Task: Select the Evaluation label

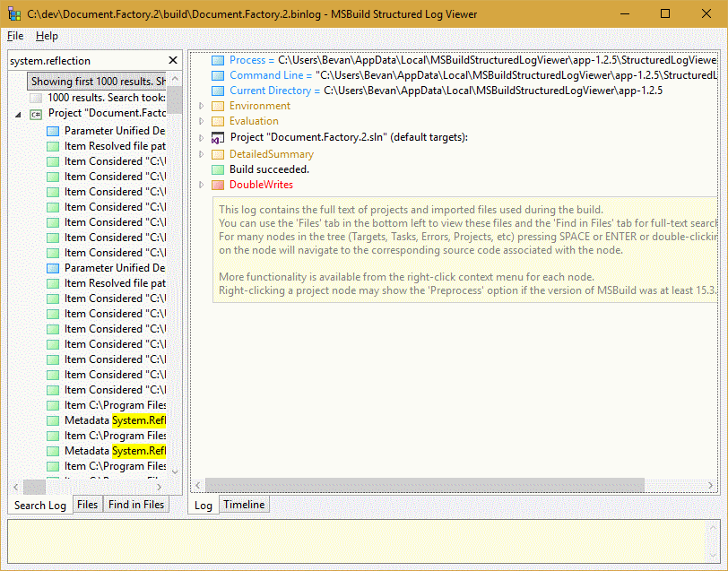Action: point(254,121)
